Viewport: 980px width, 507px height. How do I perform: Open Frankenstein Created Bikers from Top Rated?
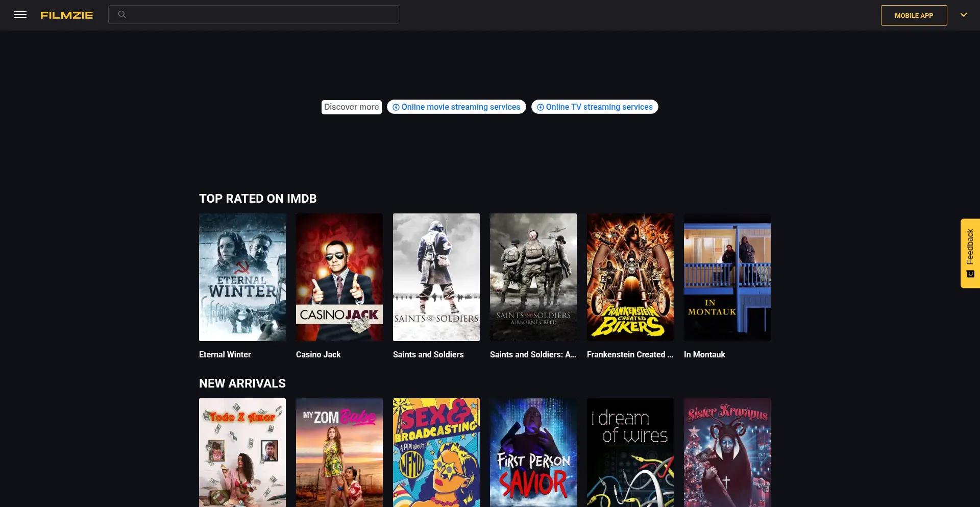pos(630,277)
